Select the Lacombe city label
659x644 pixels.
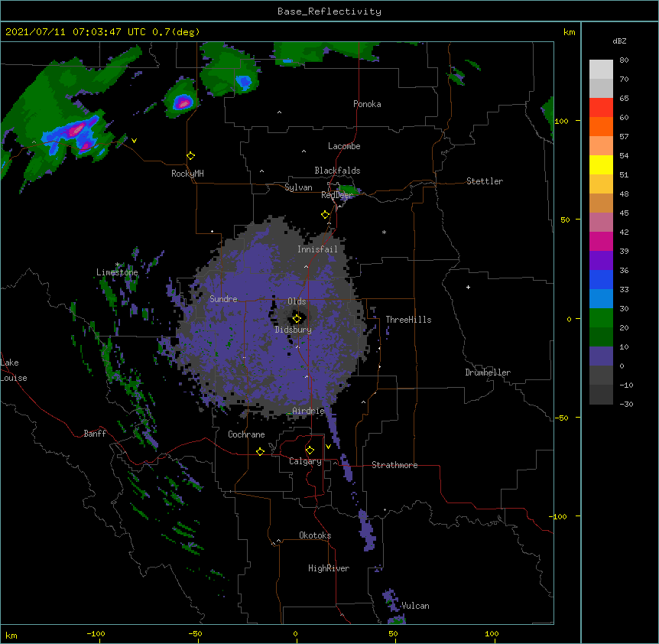point(344,146)
